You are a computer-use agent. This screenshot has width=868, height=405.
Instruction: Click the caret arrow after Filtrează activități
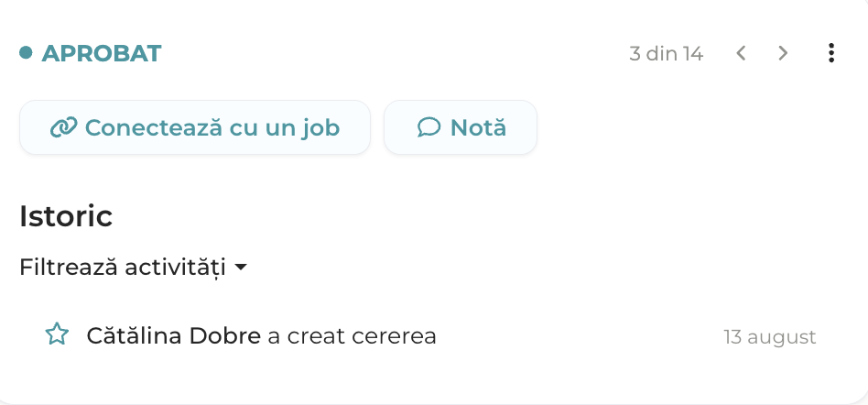[x=240, y=268]
